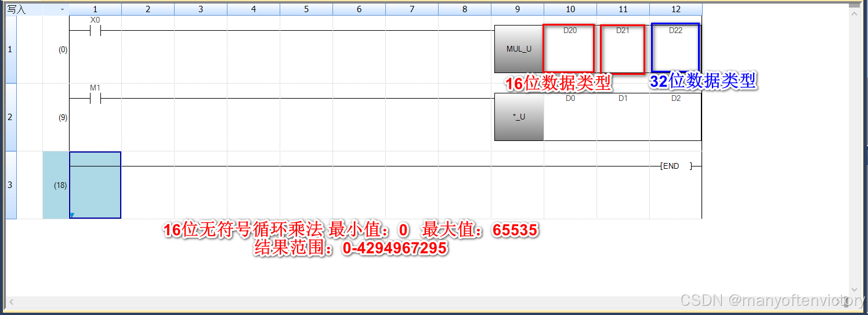Select column header 9

(518, 9)
